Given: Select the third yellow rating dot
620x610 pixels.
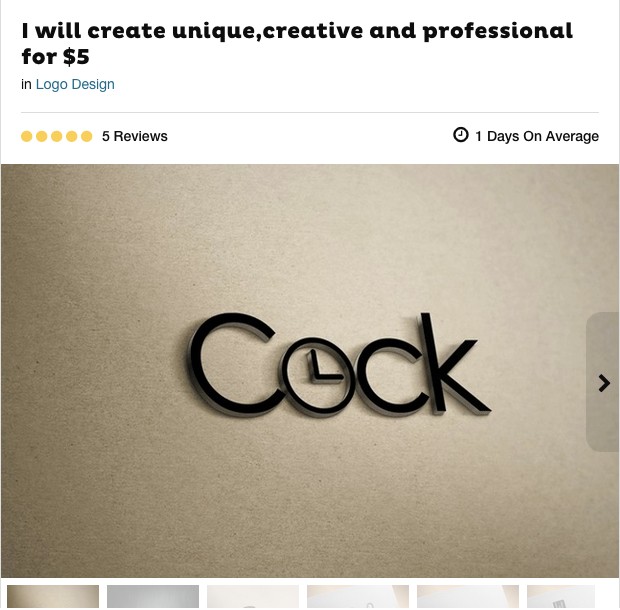Looking at the screenshot, I should coord(57,136).
